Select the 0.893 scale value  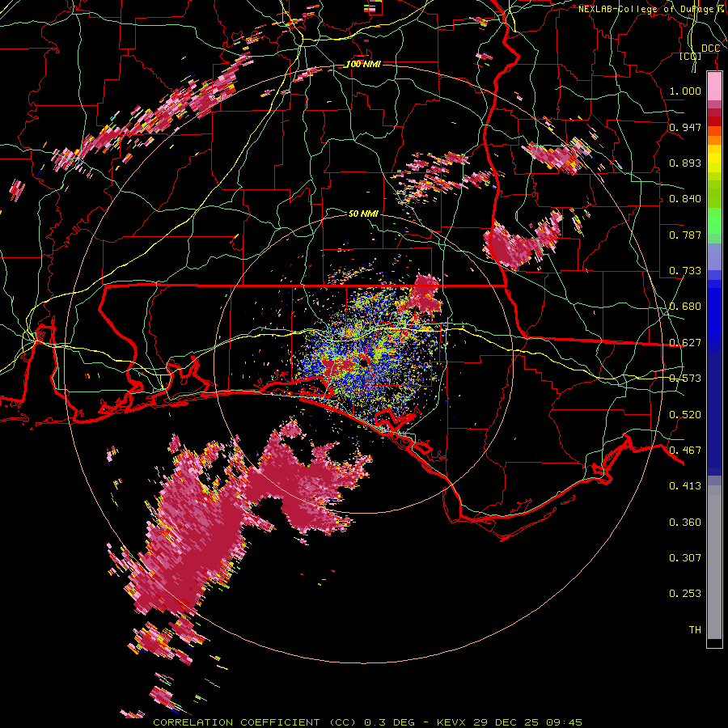click(685, 163)
